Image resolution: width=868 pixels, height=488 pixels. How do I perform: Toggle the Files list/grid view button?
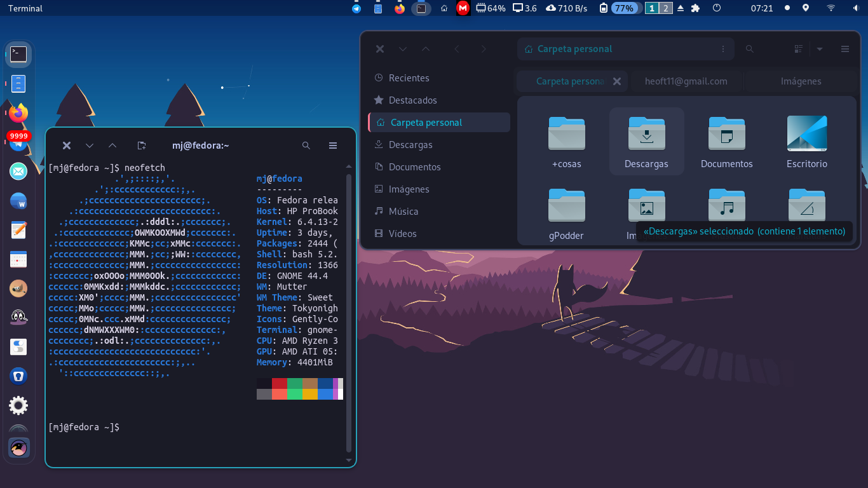[799, 49]
